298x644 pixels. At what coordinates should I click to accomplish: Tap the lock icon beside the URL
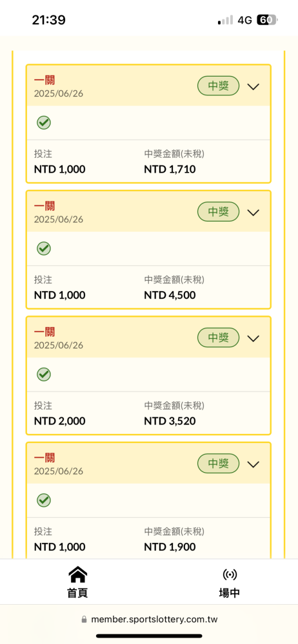pyautogui.click(x=84, y=620)
